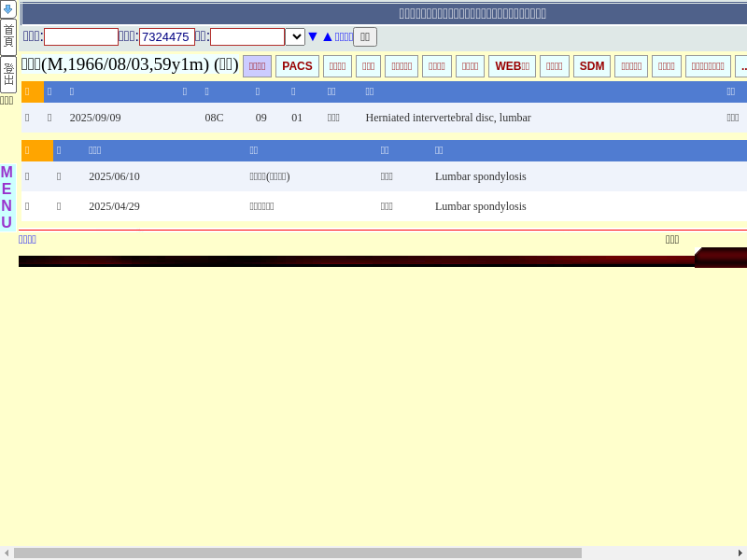Open the PACS viewer button
This screenshot has width=747, height=560.
click(297, 66)
